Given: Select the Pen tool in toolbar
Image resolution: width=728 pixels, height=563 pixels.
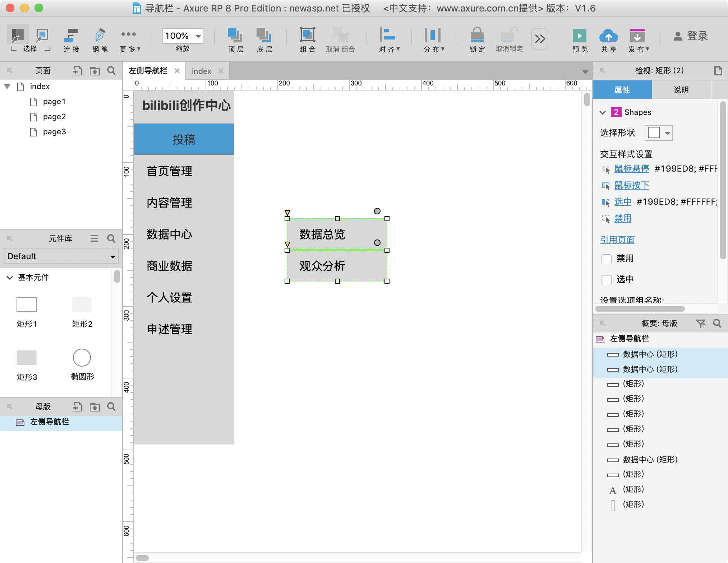Looking at the screenshot, I should [x=100, y=36].
